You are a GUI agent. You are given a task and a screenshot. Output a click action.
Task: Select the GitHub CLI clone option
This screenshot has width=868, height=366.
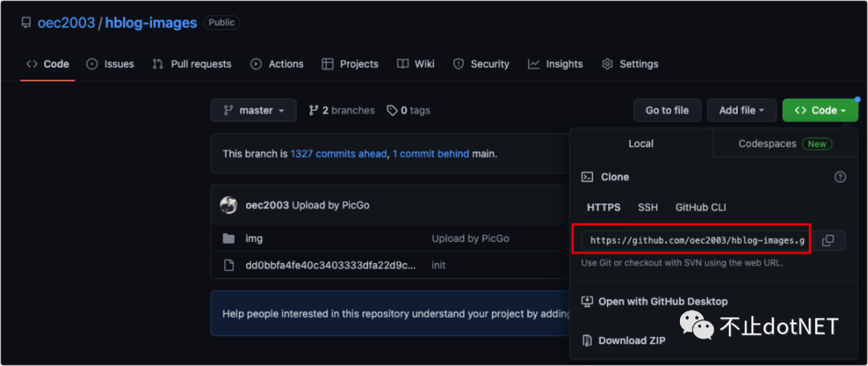[701, 208]
